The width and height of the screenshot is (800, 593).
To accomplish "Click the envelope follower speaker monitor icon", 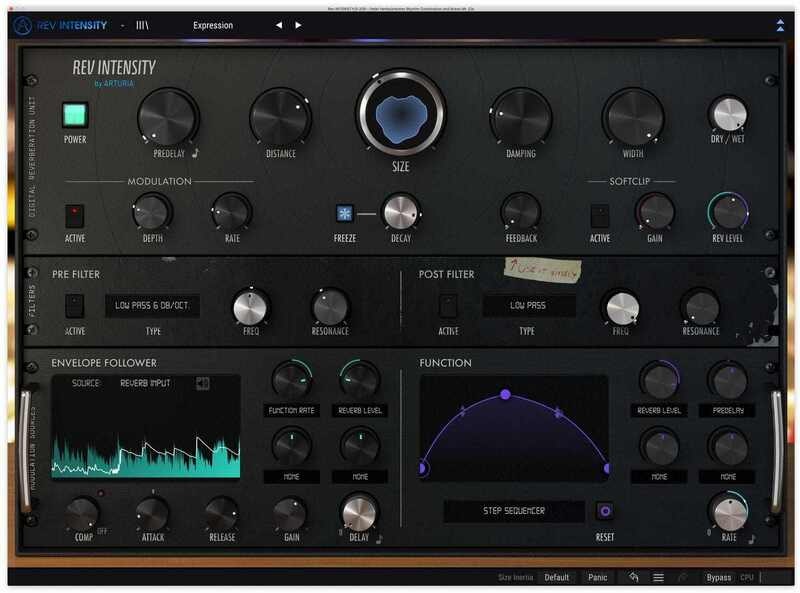I will 203,383.
